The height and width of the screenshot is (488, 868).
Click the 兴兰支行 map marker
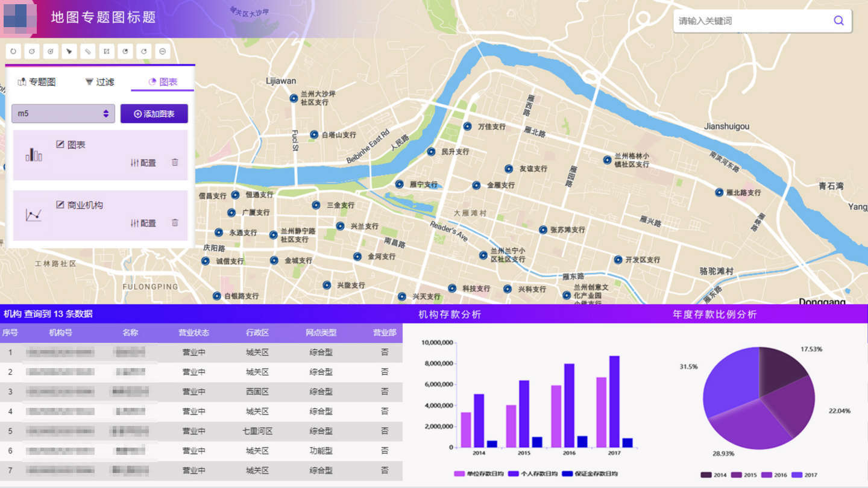340,226
